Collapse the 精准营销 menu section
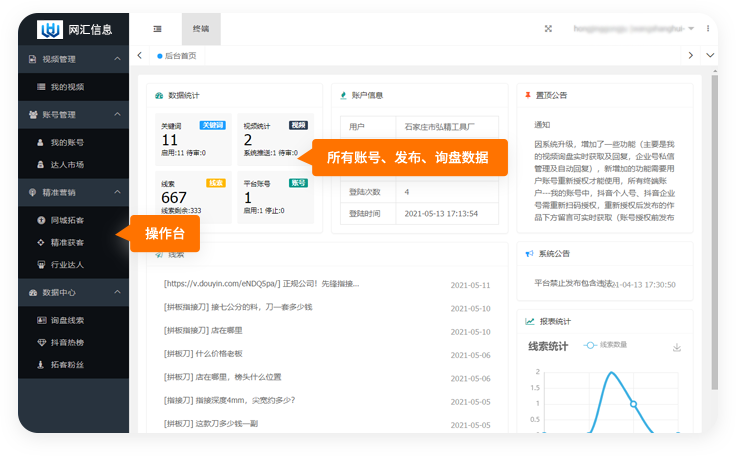Screen dimensions: 736x456 (74, 193)
